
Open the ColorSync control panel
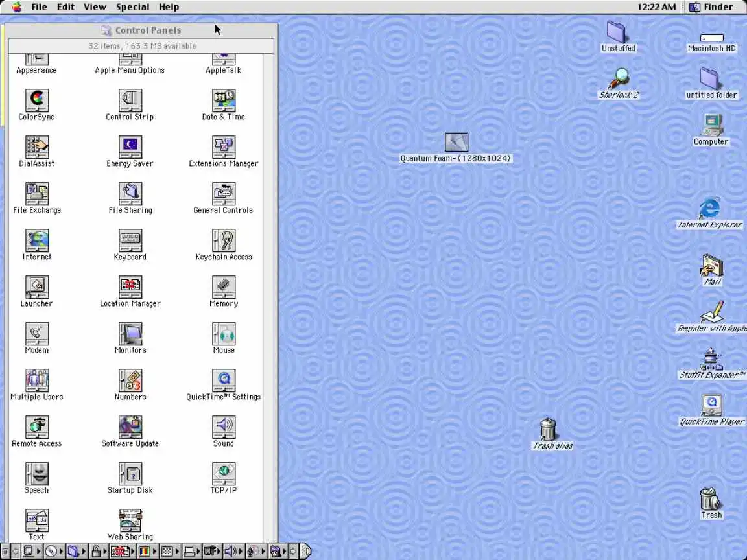click(x=37, y=100)
